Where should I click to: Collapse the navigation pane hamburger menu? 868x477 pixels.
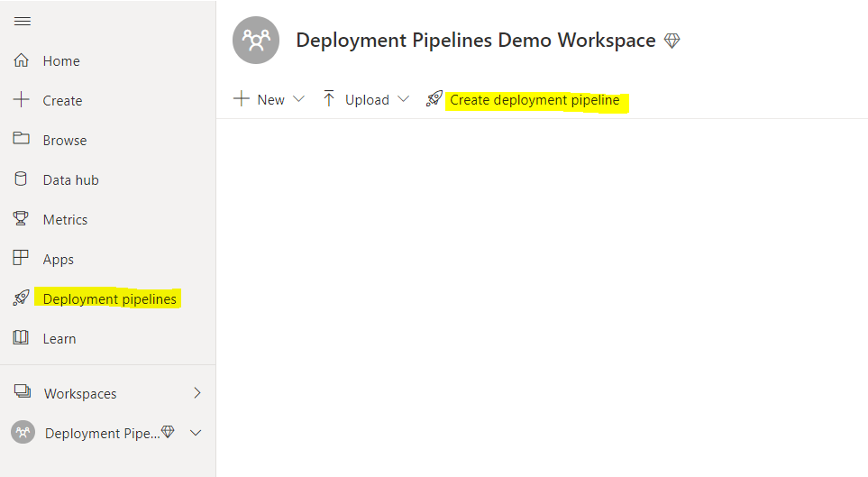22,22
